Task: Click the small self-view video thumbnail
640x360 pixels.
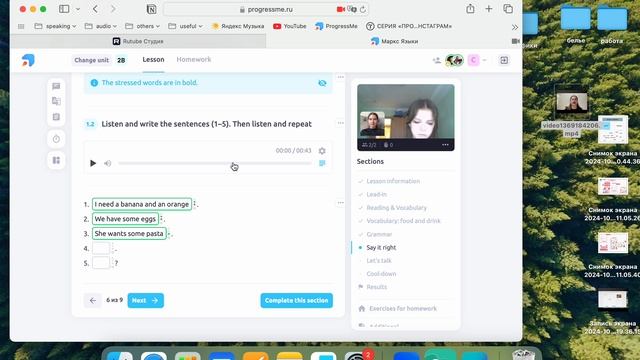Action: coord(372,124)
